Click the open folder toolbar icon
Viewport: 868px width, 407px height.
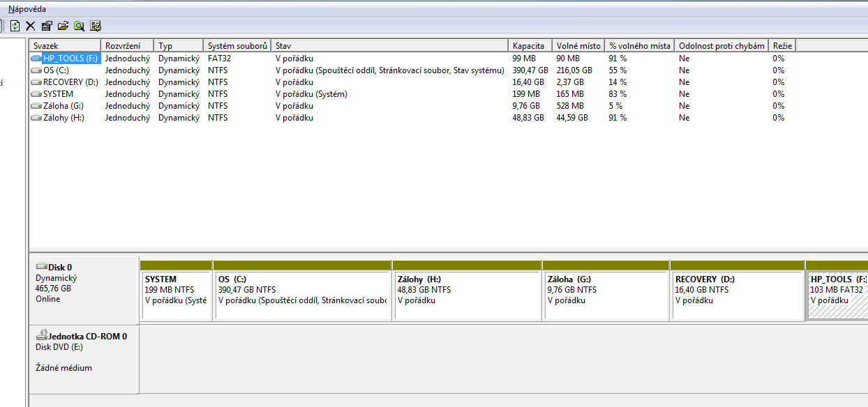[x=63, y=26]
